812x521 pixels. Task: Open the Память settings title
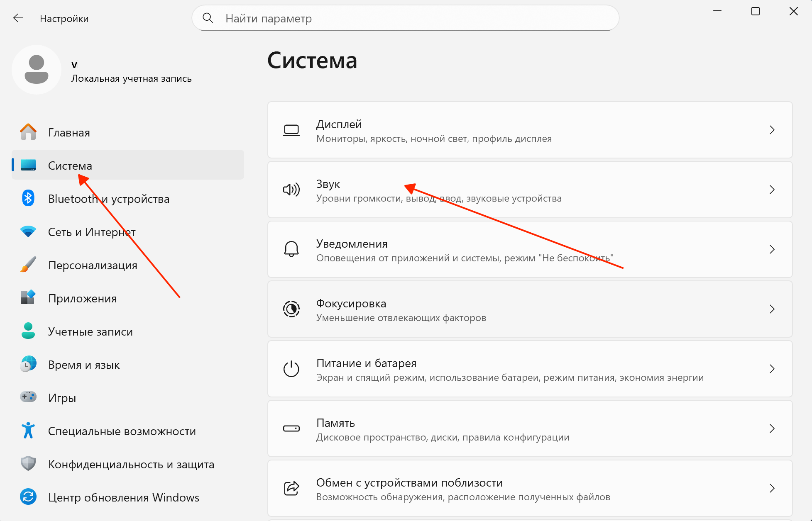335,423
